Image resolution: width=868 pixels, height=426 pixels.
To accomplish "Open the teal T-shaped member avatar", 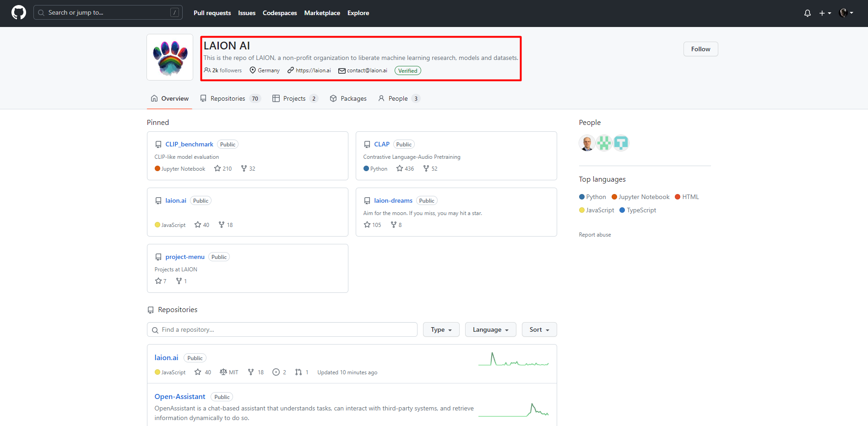I will point(621,143).
